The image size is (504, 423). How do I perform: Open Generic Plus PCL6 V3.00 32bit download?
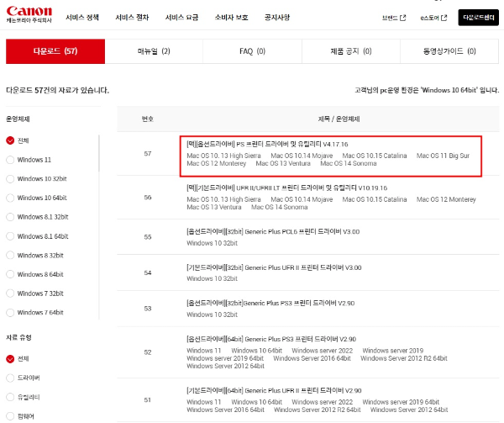pos(273,231)
